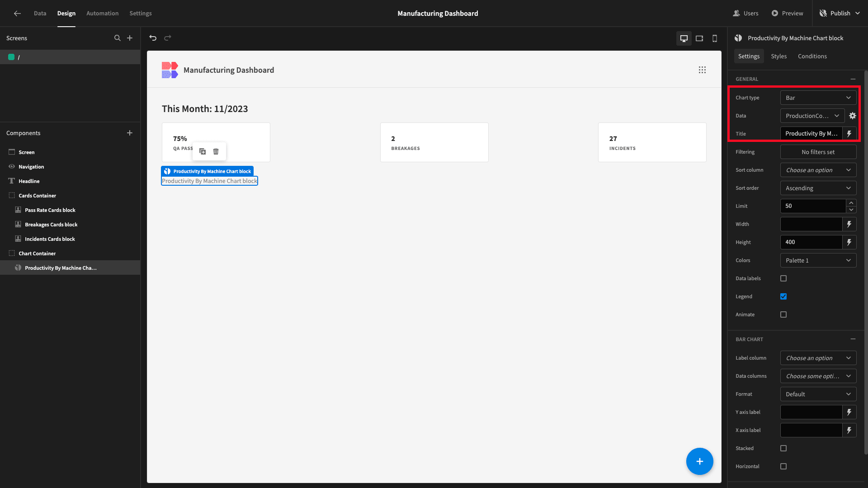This screenshot has width=868, height=488.
Task: Click the undo arrow icon
Action: [153, 38]
